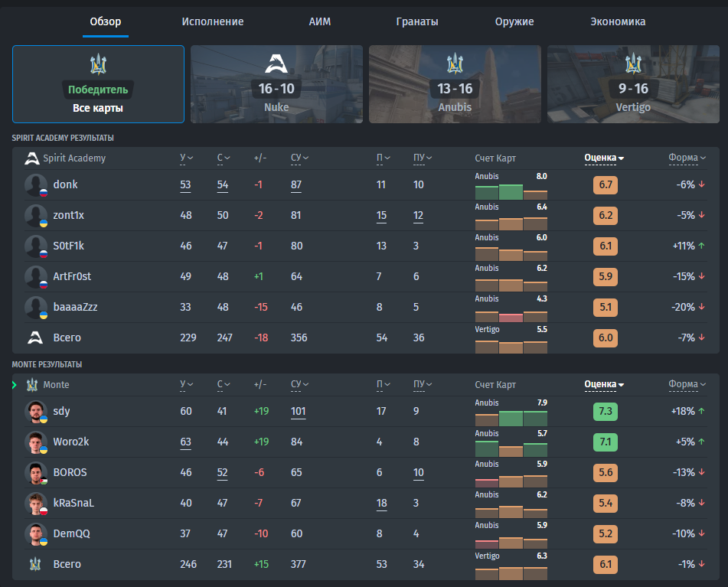Click S0tF1k's avatar icon
Viewport: 728px width, 587px height.
pyautogui.click(x=36, y=246)
